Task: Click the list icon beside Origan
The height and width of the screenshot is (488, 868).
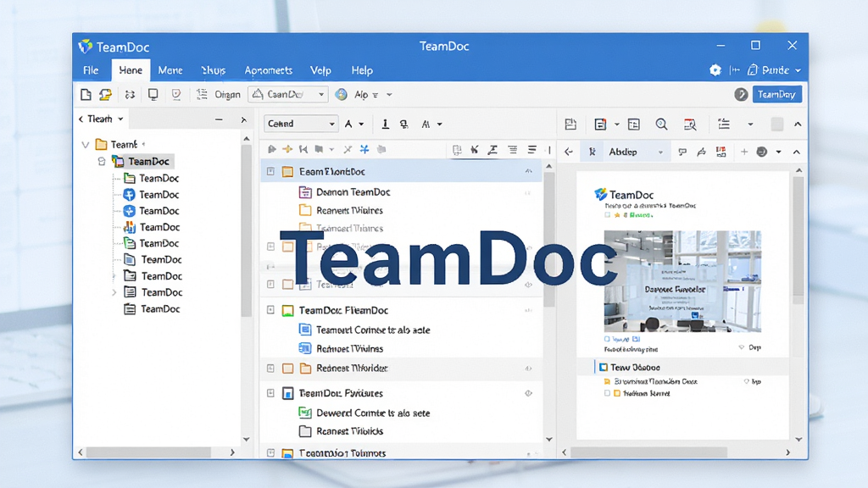Action: coord(202,95)
